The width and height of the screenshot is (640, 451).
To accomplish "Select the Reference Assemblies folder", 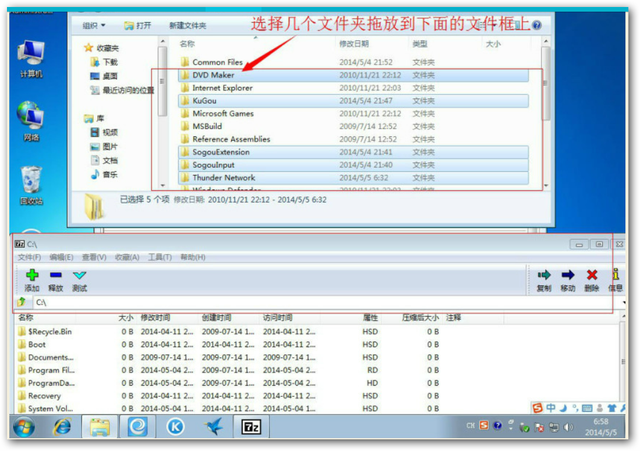I will (353, 139).
